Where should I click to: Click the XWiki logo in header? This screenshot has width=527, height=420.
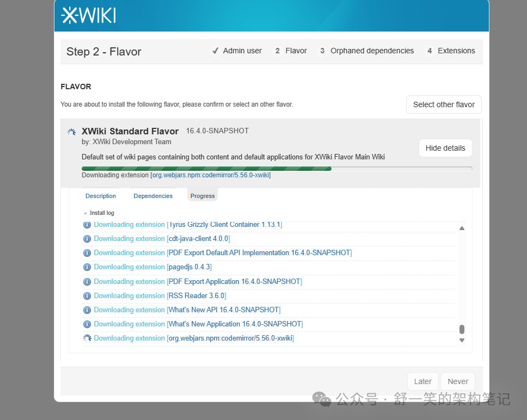(x=89, y=15)
